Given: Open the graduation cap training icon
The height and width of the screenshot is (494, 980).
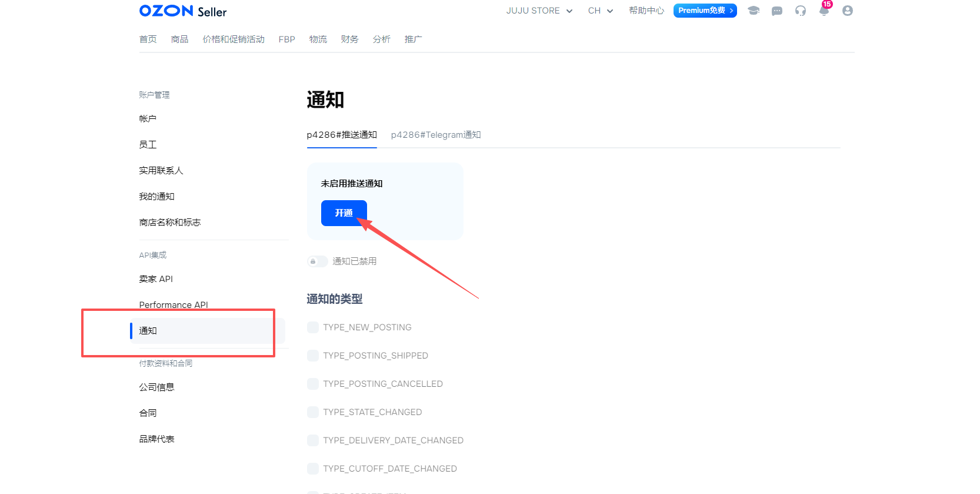Looking at the screenshot, I should (x=754, y=11).
